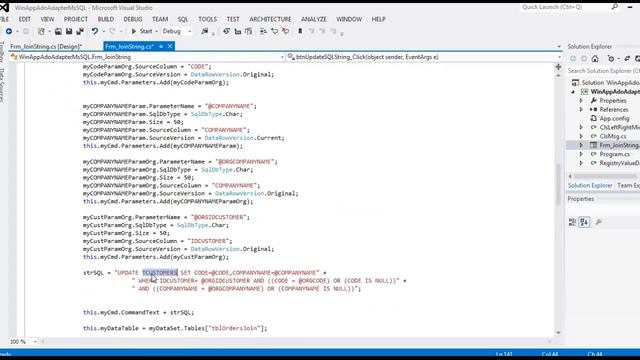Screen dimensions: 640x360
Task: Collapse the WinAppAdoAdapt project node
Action: click(x=573, y=92)
